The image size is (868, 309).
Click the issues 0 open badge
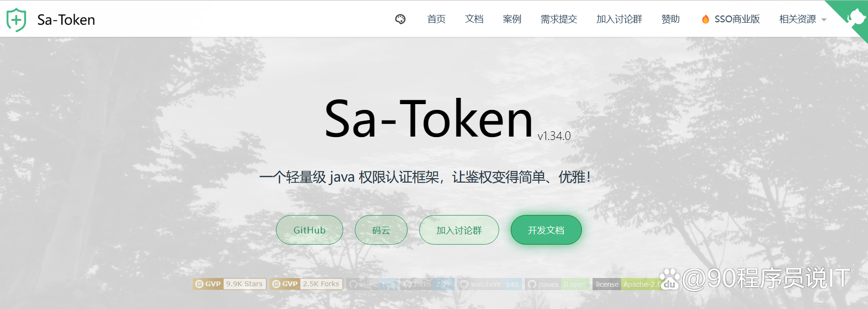[557, 284]
